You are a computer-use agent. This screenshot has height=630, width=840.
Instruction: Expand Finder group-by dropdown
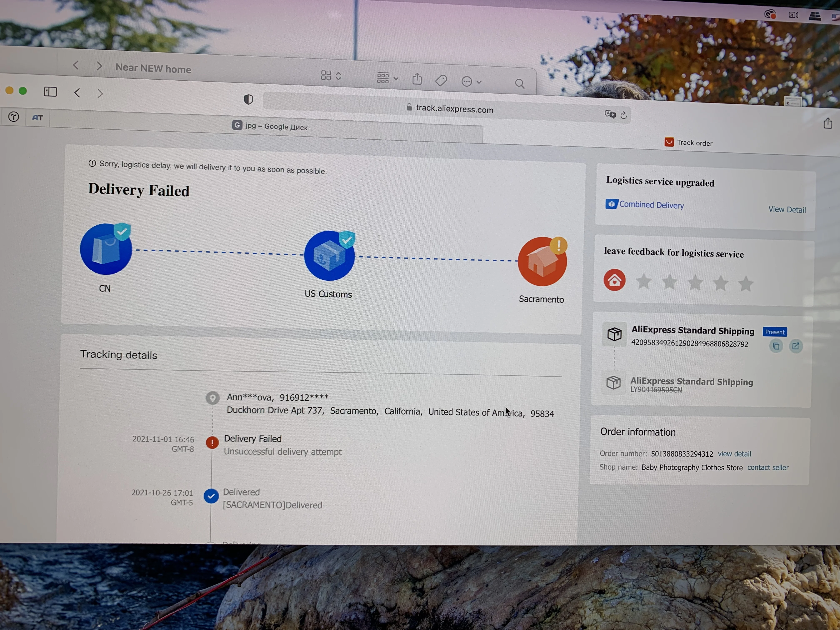[x=387, y=78]
